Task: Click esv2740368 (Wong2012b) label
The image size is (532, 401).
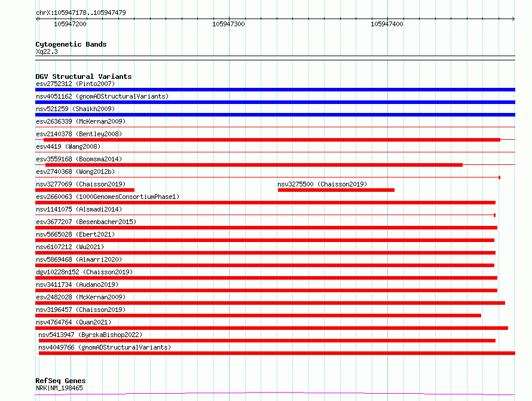Action: coord(75,172)
